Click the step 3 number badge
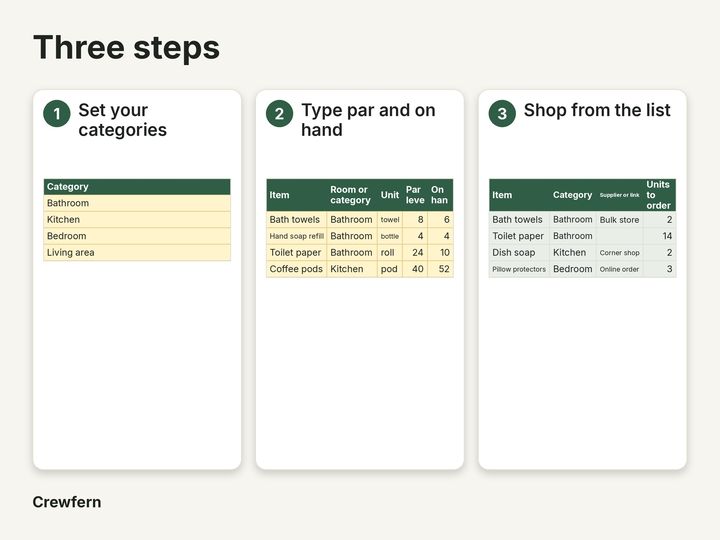Viewport: 720px width, 540px height. click(x=502, y=113)
